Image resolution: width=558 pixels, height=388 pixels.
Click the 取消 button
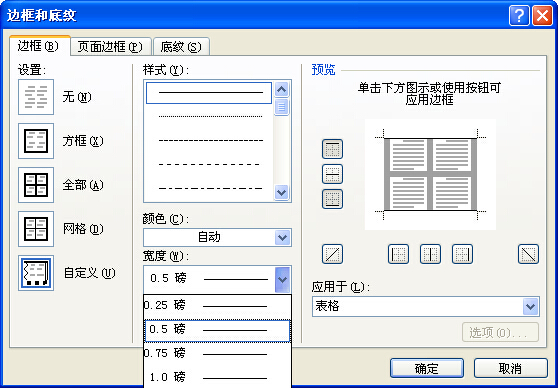coord(511,368)
